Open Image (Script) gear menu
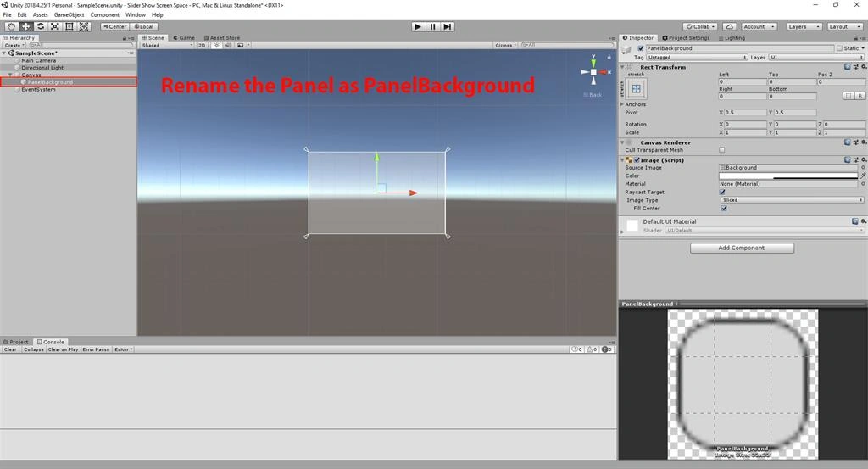Screen dimensions: 868x469 (863, 159)
